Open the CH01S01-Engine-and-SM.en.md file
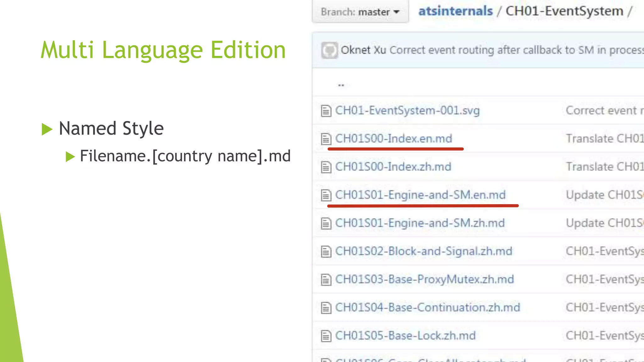644x362 pixels. [x=420, y=195]
